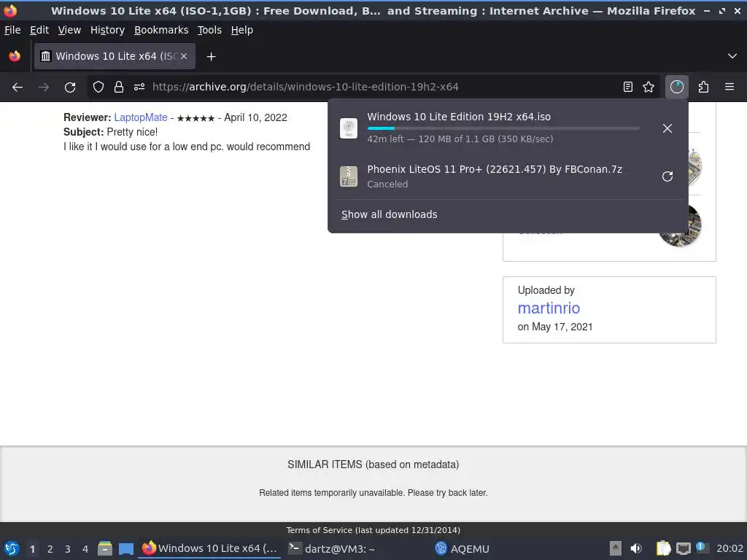
Task: Open the Firefox hamburger application menu
Action: [729, 87]
